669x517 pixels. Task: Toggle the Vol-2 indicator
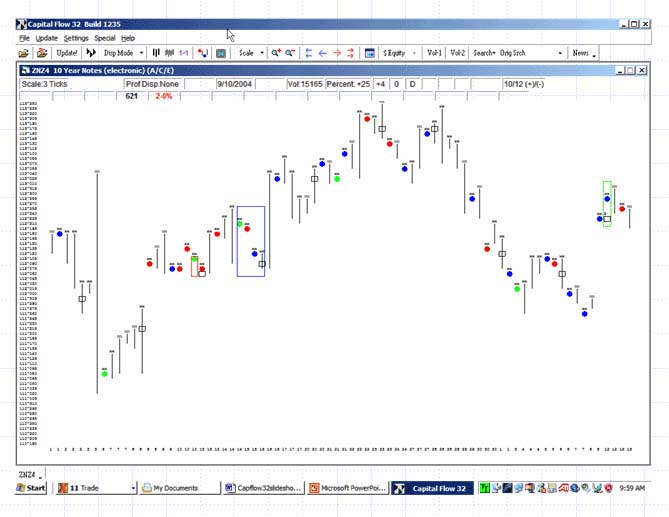tap(457, 52)
